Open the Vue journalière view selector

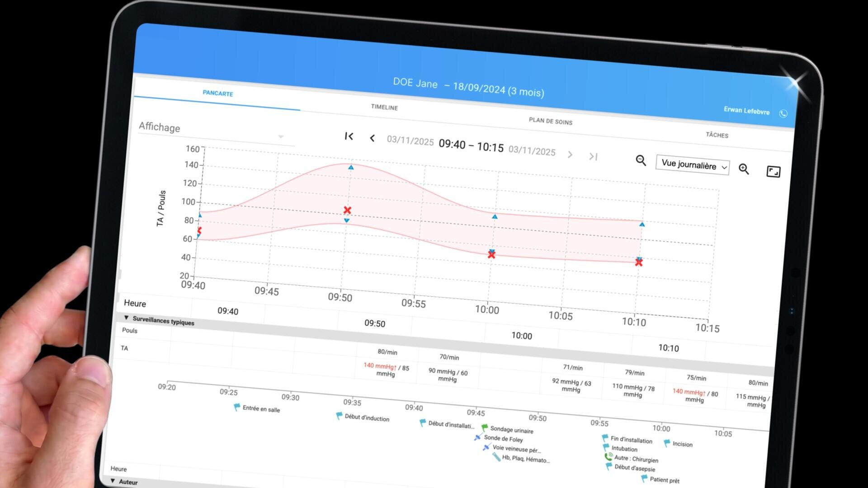[693, 165]
